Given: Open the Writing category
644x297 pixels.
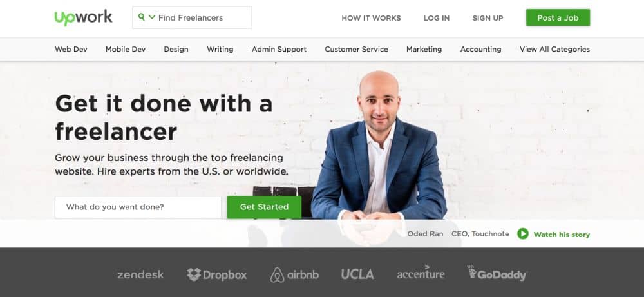Looking at the screenshot, I should pos(220,49).
